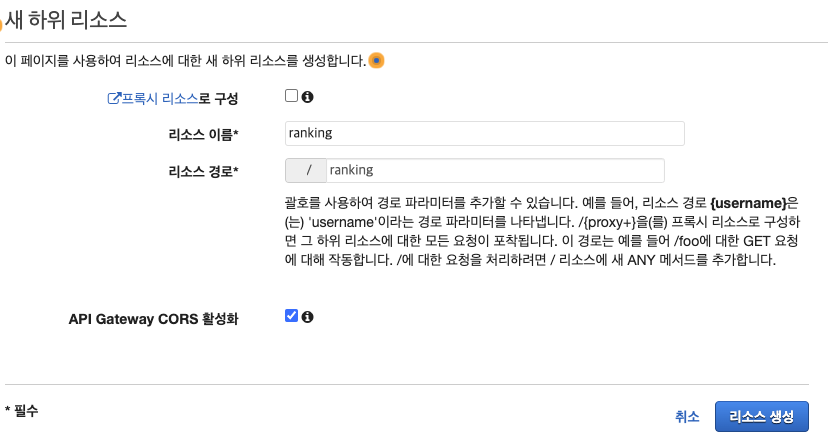828x441 pixels.
Task: Click the page description sentence under heading
Action: coord(185,61)
